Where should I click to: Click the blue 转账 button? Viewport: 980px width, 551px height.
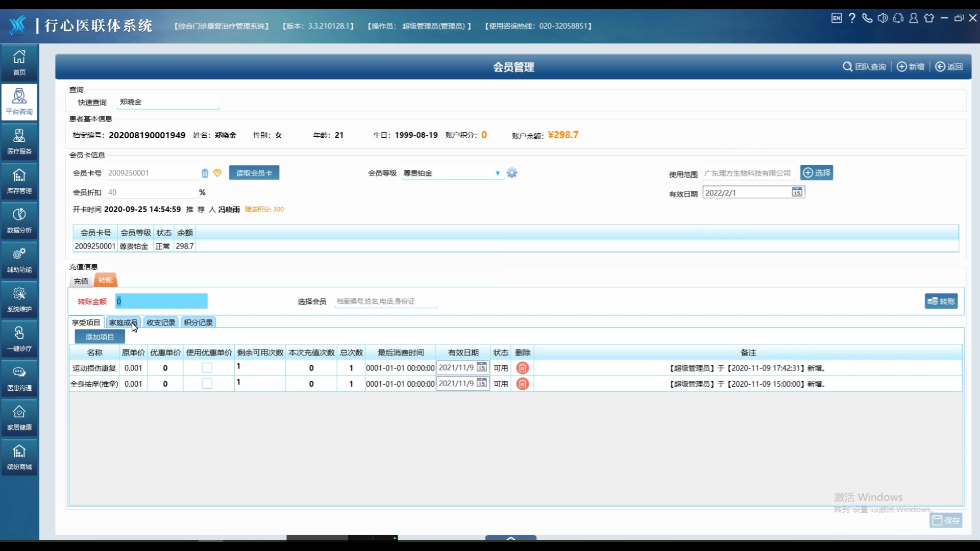(941, 301)
